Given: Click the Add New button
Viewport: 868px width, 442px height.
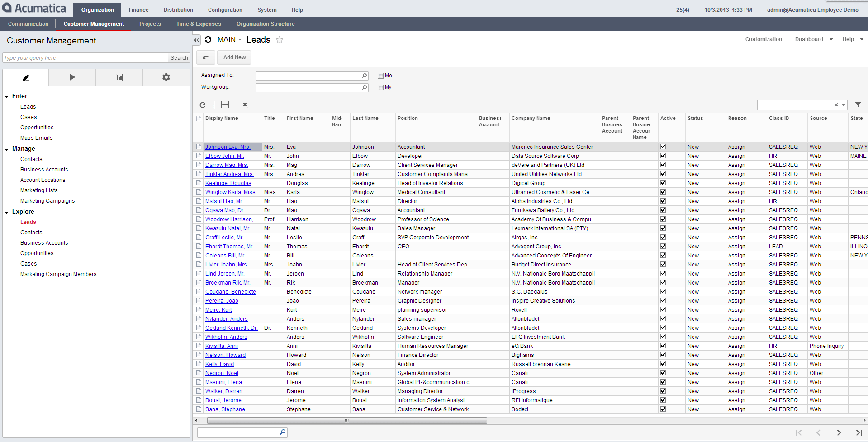Looking at the screenshot, I should point(234,57).
